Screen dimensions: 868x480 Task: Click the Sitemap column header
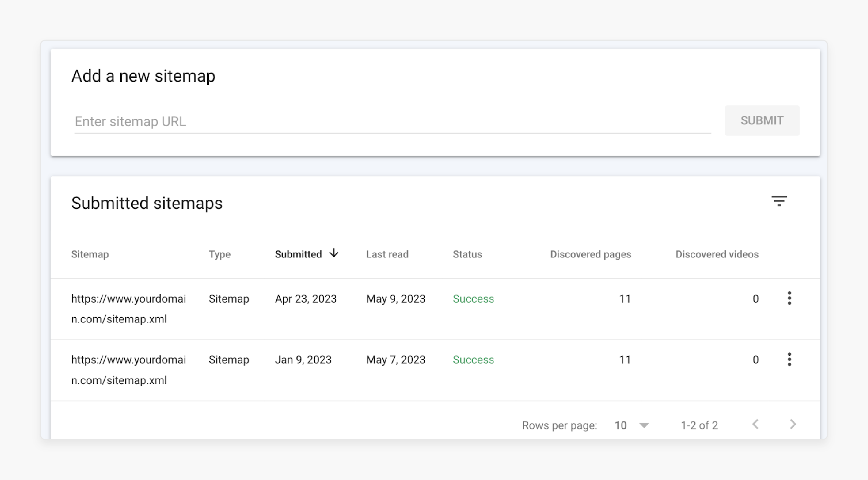(x=90, y=254)
